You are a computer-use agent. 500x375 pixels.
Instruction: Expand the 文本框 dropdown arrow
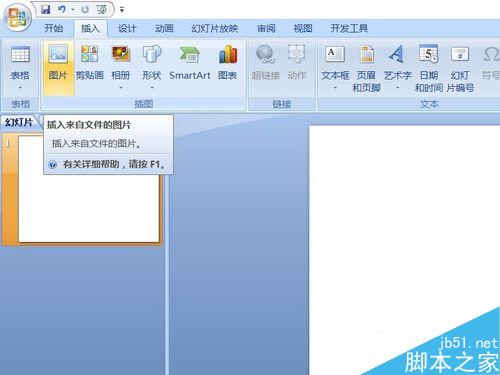[335, 88]
